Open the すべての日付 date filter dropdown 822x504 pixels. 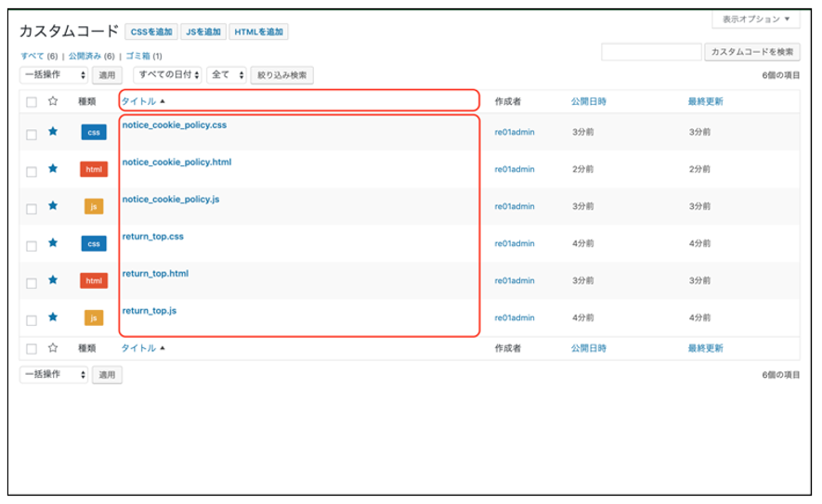point(167,75)
